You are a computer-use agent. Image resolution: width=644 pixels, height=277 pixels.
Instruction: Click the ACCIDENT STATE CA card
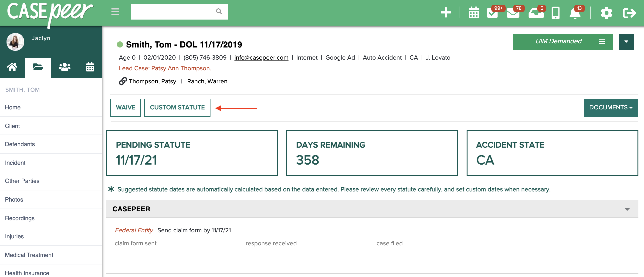(x=552, y=153)
